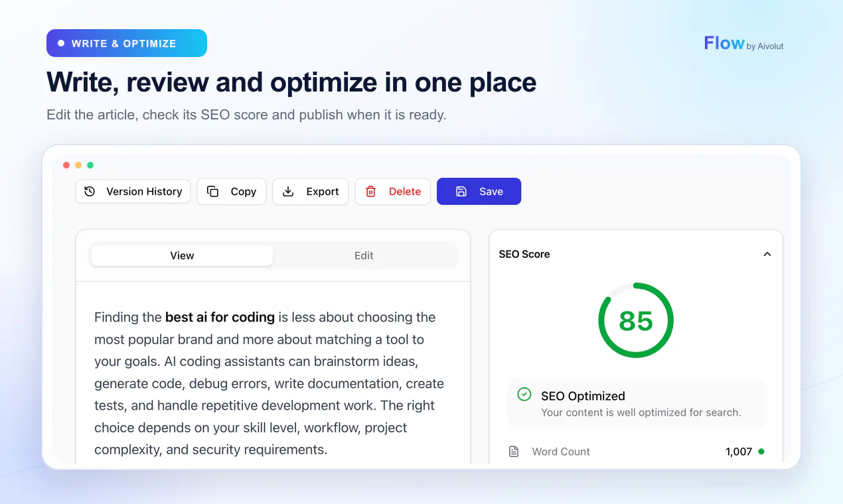Click the SEO Optimized checkmark icon
Viewport: 843px width, 504px height.
[x=524, y=395]
